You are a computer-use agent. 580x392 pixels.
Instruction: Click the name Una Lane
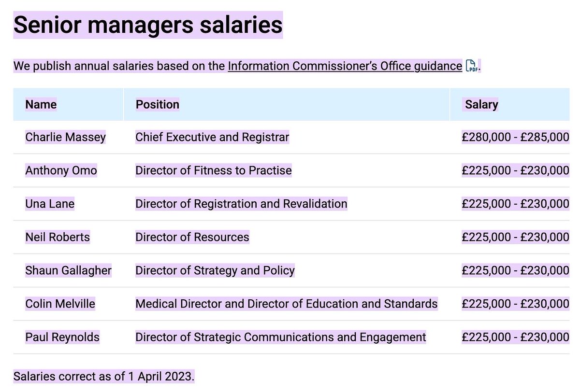click(50, 204)
